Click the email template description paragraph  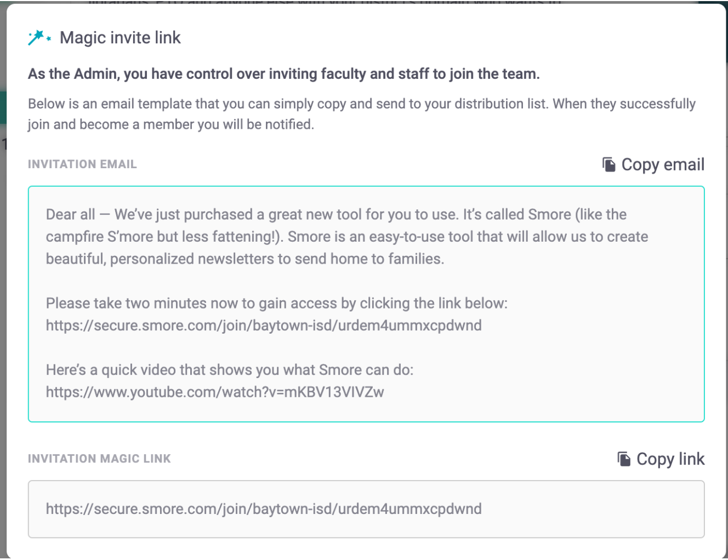(x=361, y=114)
